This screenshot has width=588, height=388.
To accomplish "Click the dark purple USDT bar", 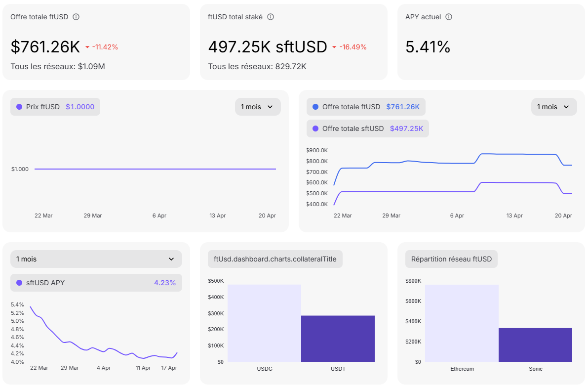I will 338,339.
